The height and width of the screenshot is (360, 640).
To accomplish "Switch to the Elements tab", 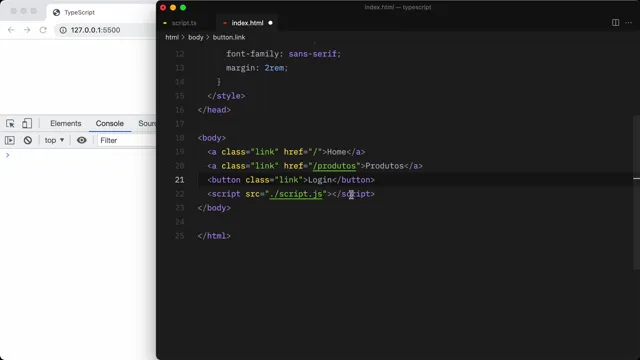I will [x=66, y=123].
